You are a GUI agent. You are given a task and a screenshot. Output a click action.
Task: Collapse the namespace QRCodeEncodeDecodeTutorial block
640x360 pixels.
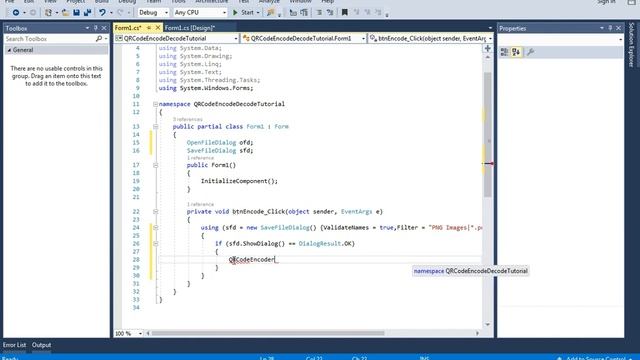[156, 104]
